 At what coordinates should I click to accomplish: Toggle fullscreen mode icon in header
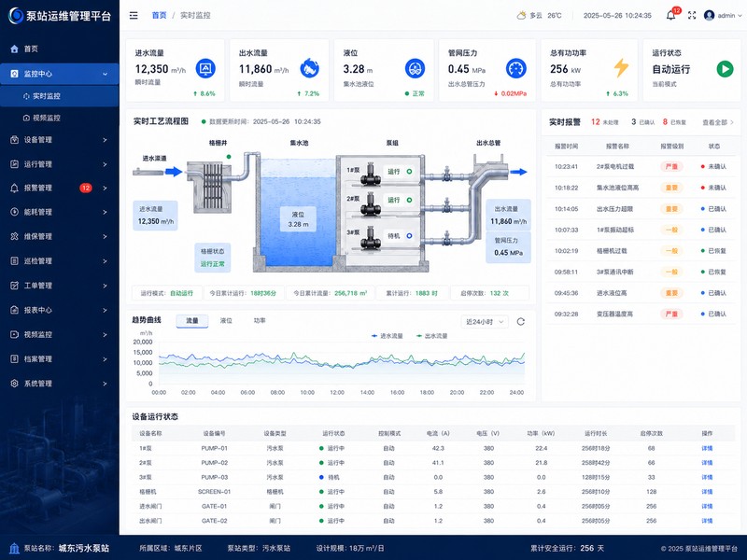tap(692, 15)
